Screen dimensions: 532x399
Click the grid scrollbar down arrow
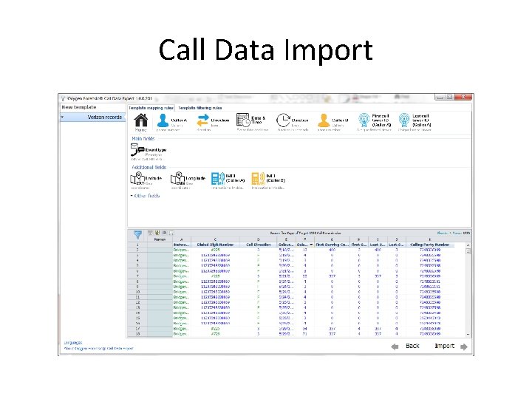468,334
